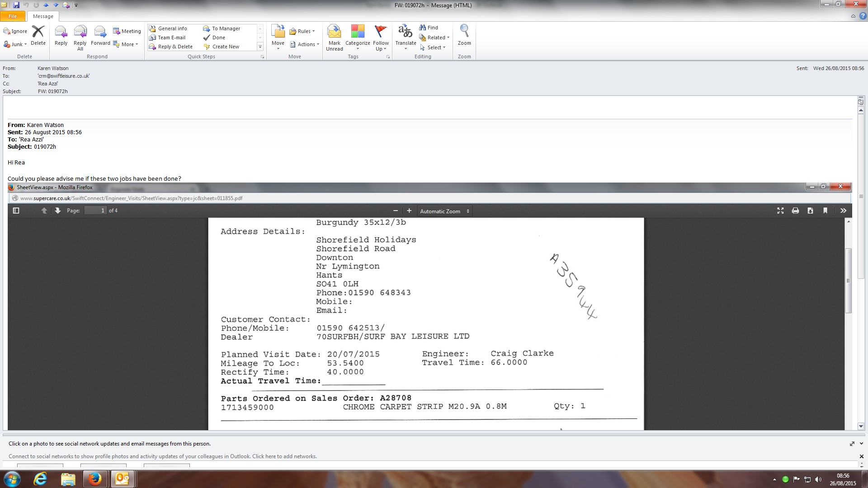Click the Zoom magnifier icon
The height and width of the screenshot is (488, 868).
pyautogui.click(x=464, y=32)
